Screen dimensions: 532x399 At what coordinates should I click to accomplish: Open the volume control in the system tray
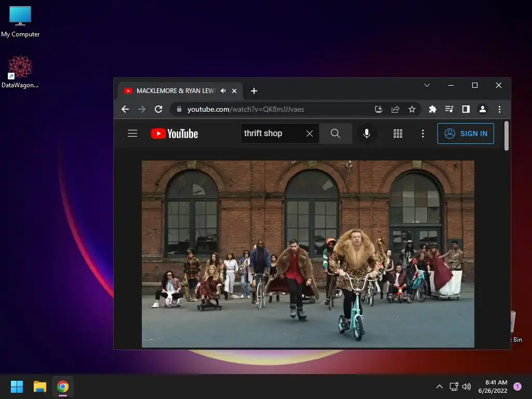click(467, 387)
